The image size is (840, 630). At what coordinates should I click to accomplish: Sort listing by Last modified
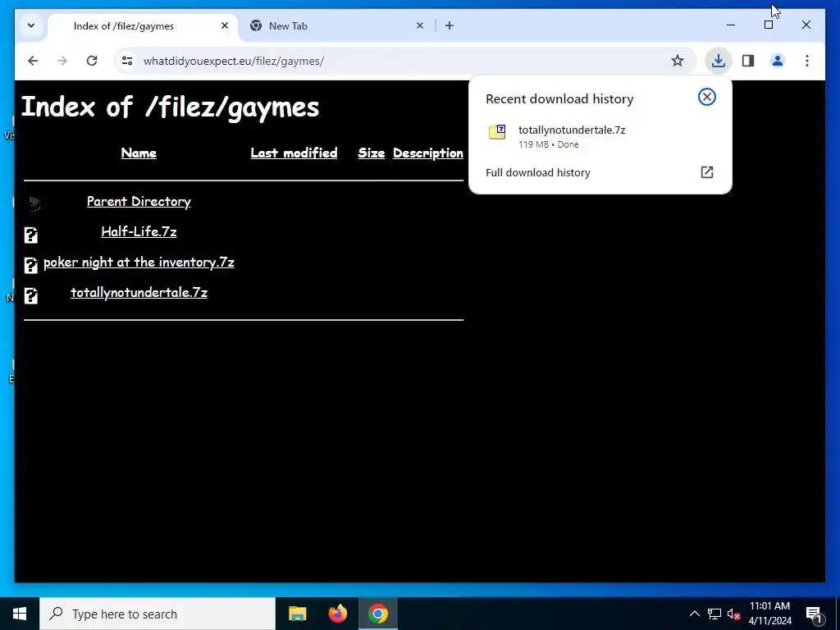(x=294, y=153)
